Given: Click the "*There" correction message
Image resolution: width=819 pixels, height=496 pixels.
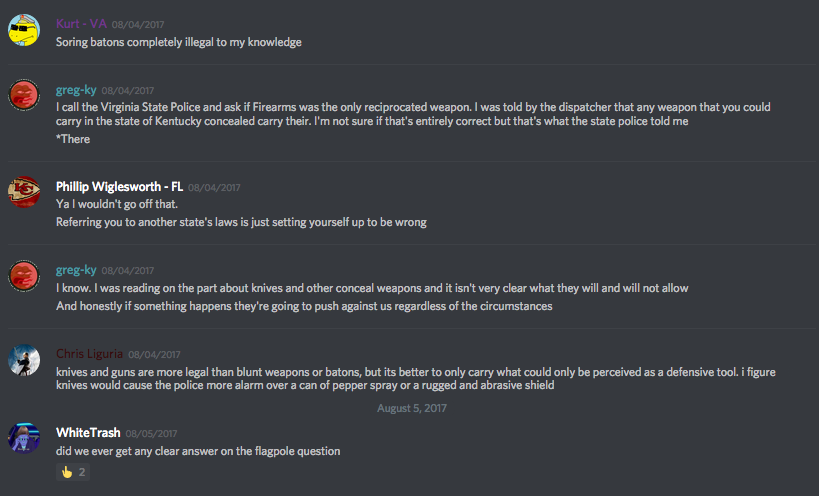Looking at the screenshot, I should [x=73, y=139].
